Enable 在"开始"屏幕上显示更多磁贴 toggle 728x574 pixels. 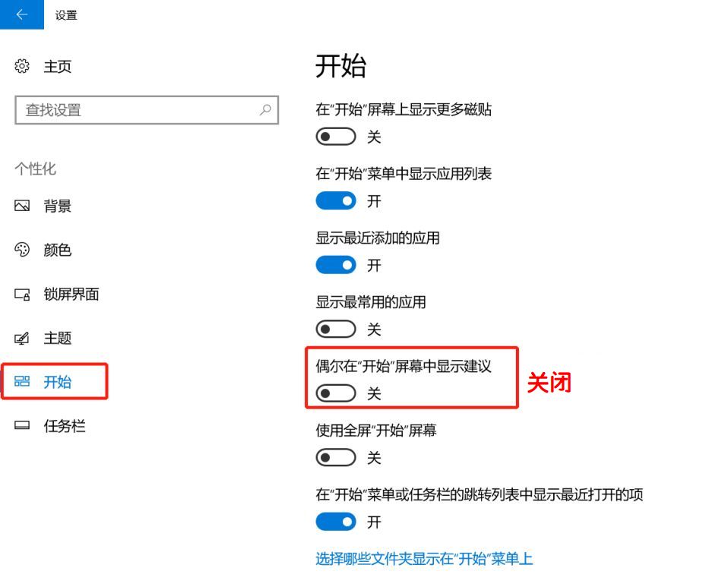(x=337, y=136)
